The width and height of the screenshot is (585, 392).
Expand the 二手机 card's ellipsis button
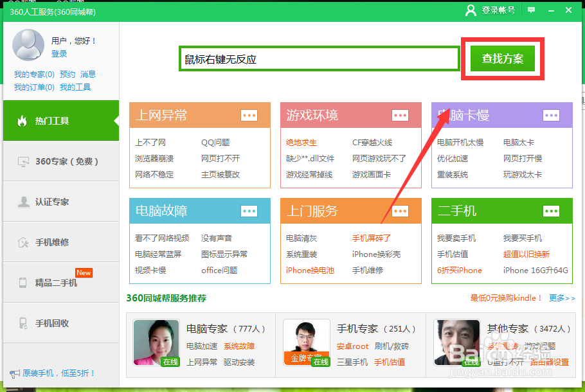[551, 211]
